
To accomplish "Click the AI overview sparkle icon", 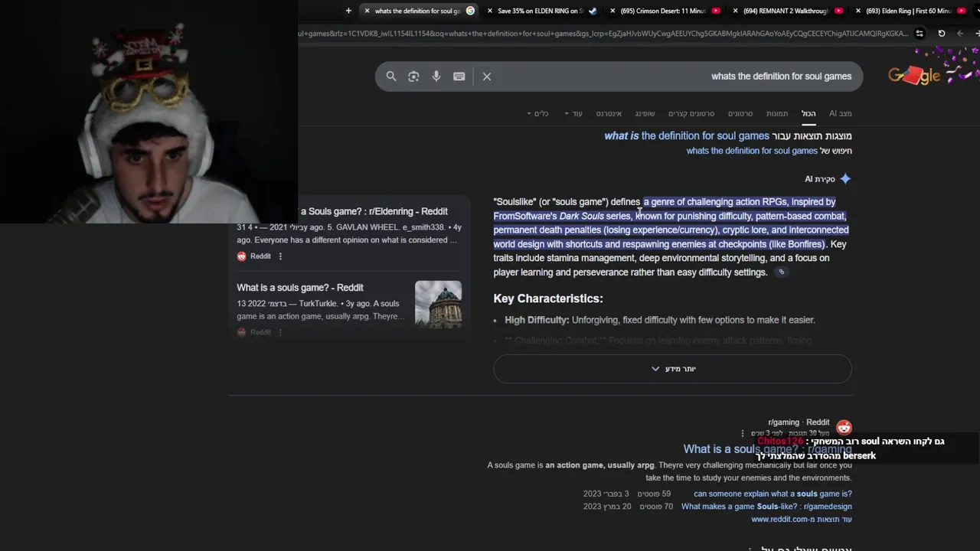I will 845,179.
